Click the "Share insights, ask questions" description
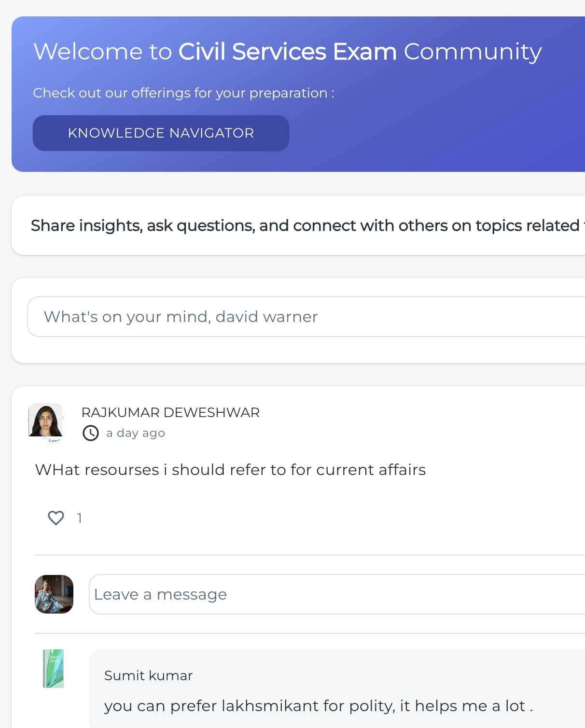Image resolution: width=585 pixels, height=728 pixels. tap(305, 225)
